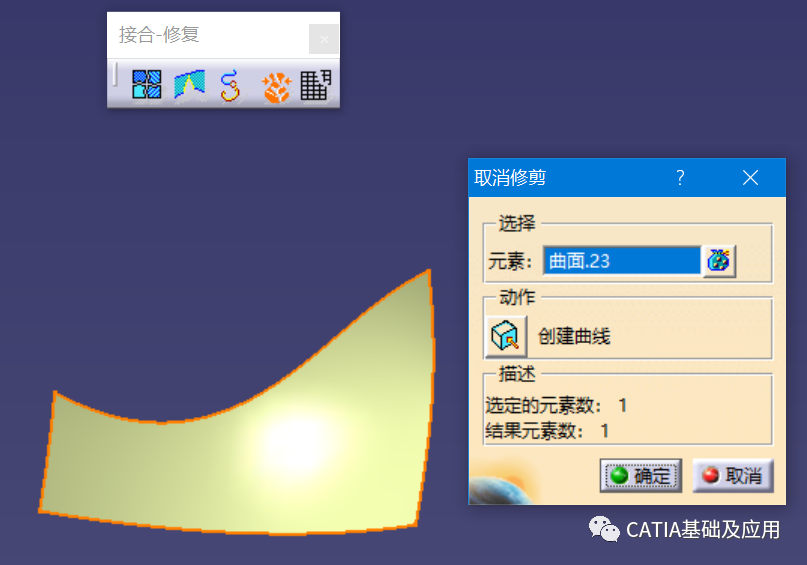Click the 结果元素数 description text
This screenshot has height=565, width=807.
click(547, 430)
